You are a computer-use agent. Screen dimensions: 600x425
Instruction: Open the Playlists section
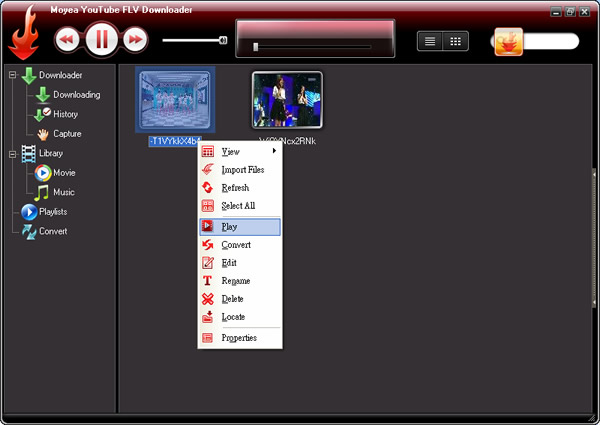coord(53,212)
